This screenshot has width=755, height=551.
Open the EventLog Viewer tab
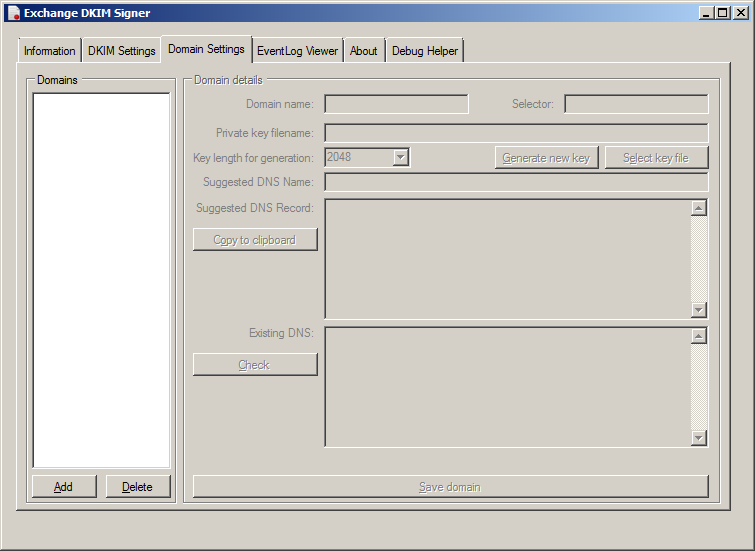[x=297, y=51]
